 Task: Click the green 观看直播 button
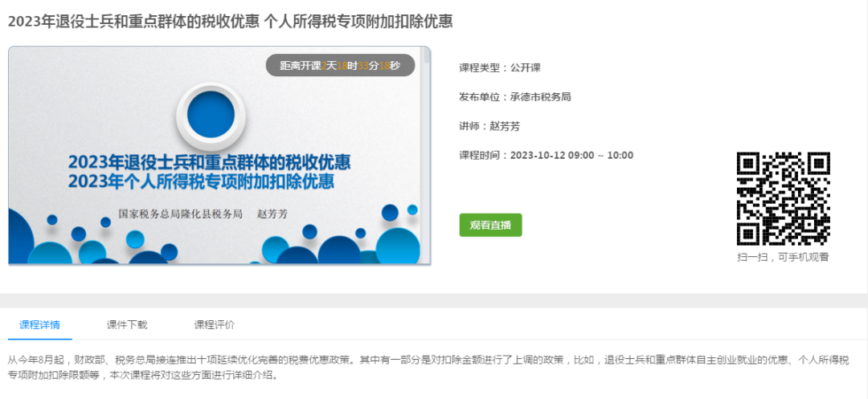click(x=490, y=225)
